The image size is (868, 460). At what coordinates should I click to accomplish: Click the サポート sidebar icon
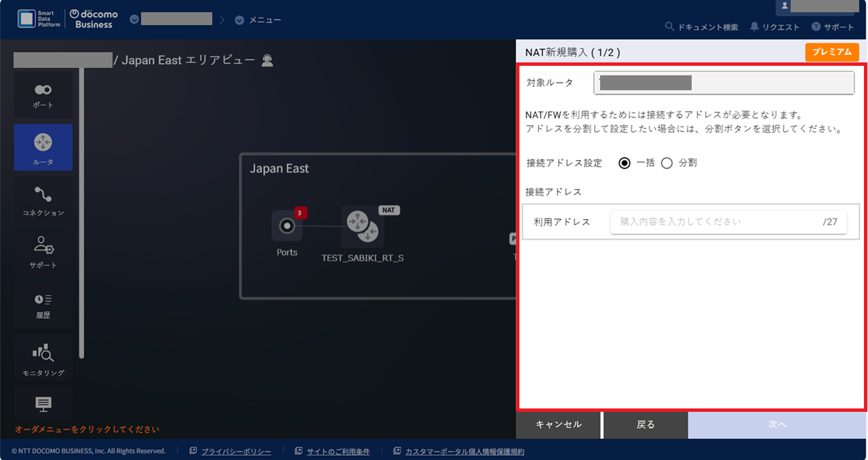click(43, 252)
